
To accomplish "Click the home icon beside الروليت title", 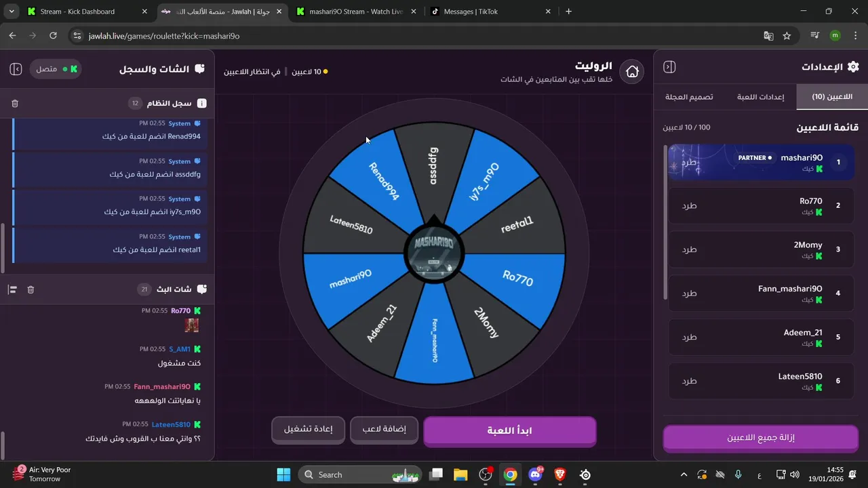I will click(x=632, y=71).
